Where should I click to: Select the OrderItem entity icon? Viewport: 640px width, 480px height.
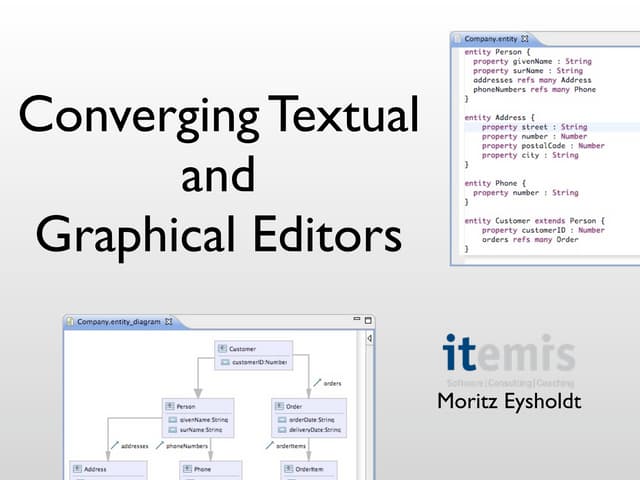pyautogui.click(x=288, y=468)
